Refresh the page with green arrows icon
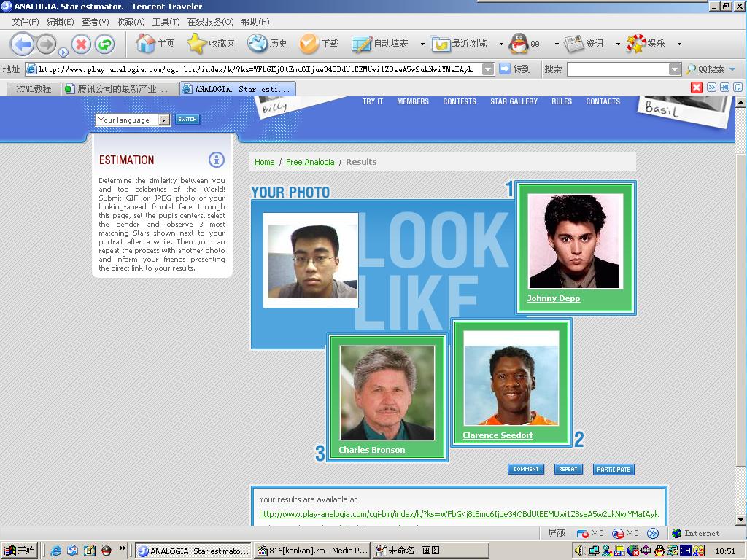Image resolution: width=747 pixels, height=560 pixels. click(105, 44)
